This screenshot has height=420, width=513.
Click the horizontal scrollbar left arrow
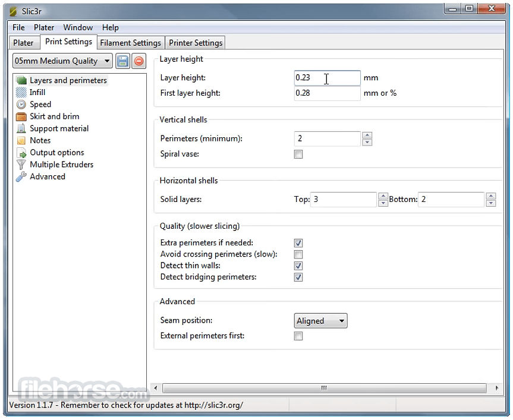click(x=156, y=389)
